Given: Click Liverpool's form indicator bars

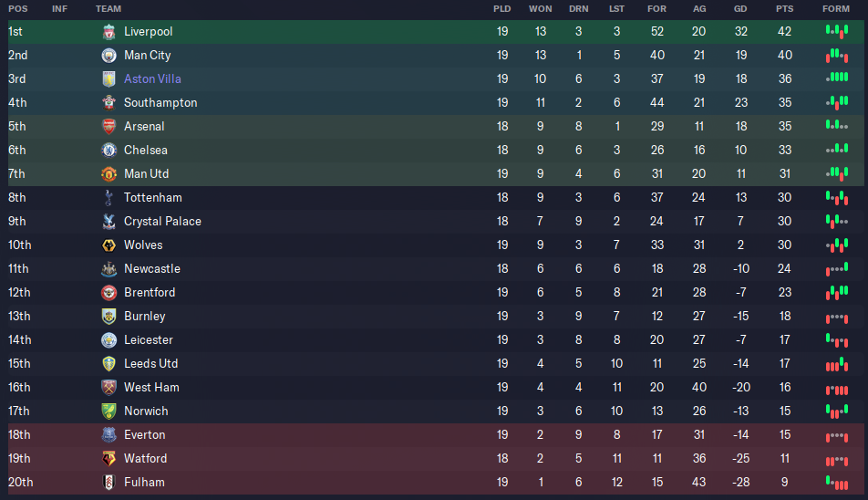Looking at the screenshot, I should (x=836, y=31).
